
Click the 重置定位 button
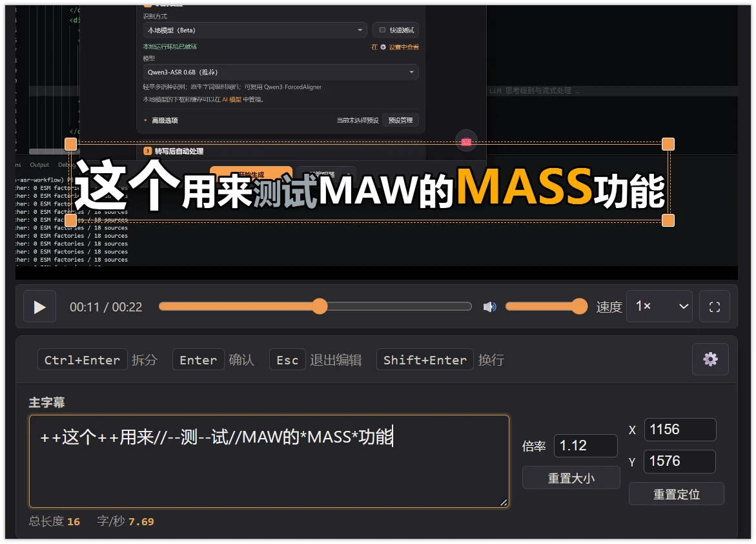(x=677, y=494)
